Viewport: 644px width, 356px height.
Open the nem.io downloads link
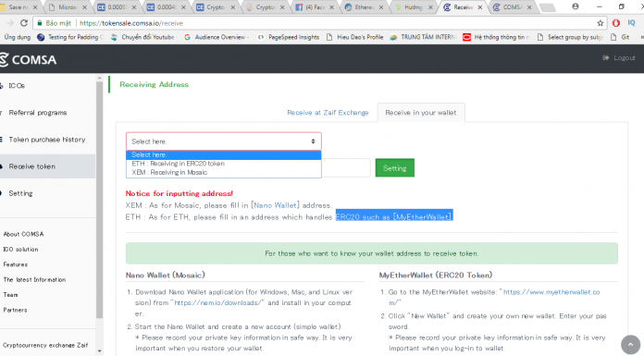coord(217,302)
